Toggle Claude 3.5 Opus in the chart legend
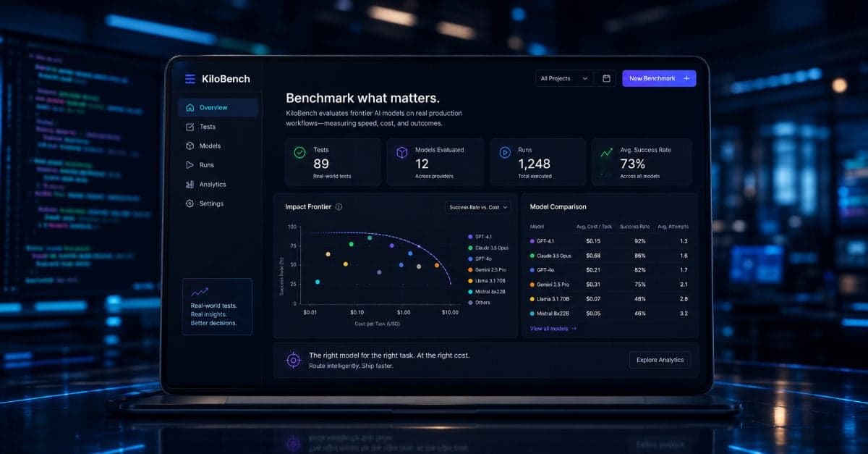The image size is (868, 454). [488, 248]
